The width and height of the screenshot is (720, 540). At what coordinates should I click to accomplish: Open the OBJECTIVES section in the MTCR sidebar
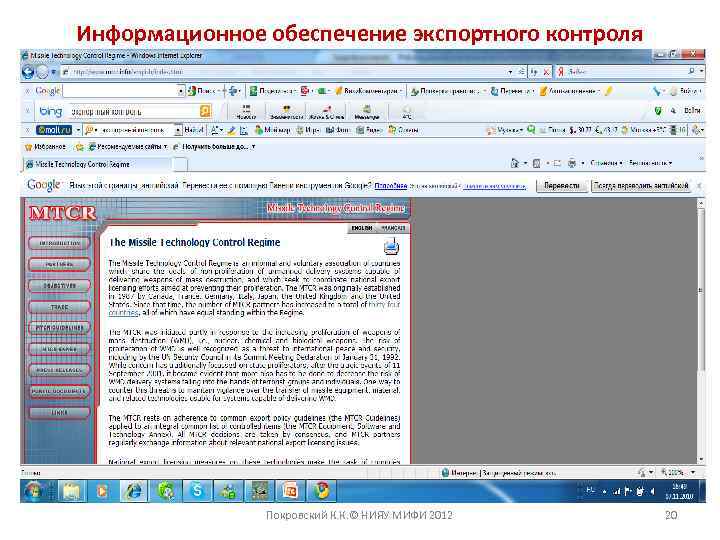pos(59,285)
